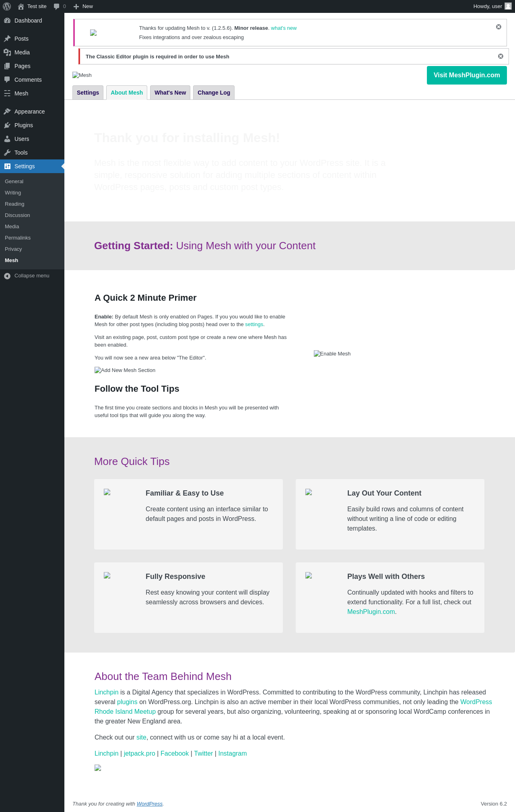Viewport: 515px width, 812px height.
Task: Click the Appearance brush icon
Action: point(7,112)
